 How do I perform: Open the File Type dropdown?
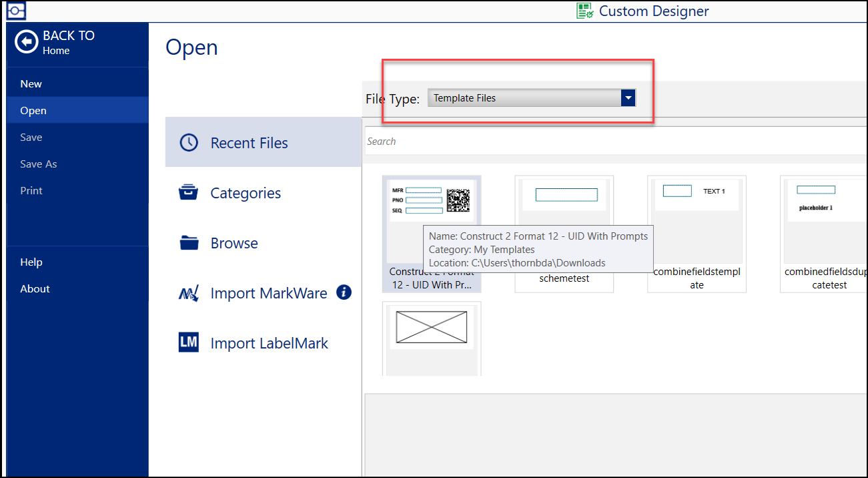click(x=530, y=97)
